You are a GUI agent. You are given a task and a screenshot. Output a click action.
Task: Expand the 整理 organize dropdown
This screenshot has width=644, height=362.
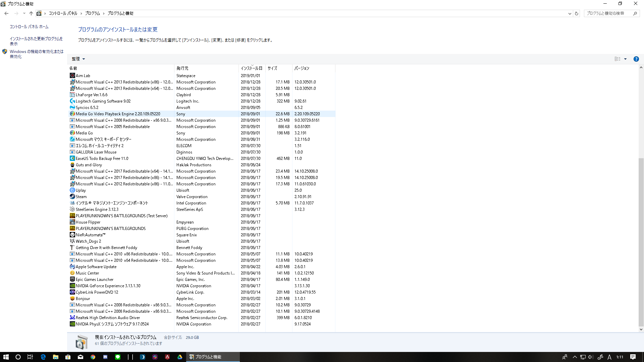click(x=78, y=59)
